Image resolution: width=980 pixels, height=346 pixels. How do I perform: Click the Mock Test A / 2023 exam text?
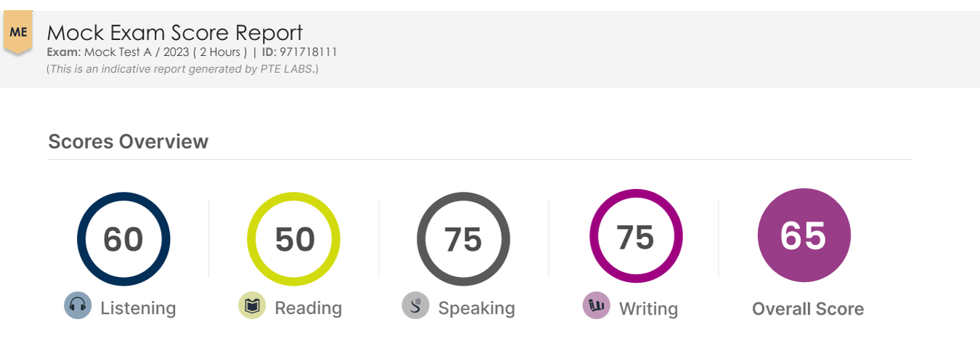(139, 52)
